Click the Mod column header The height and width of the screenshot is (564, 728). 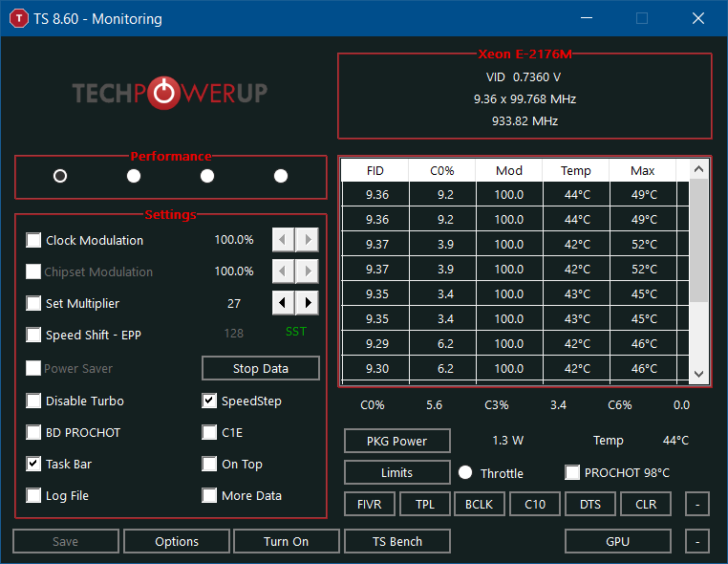point(509,170)
